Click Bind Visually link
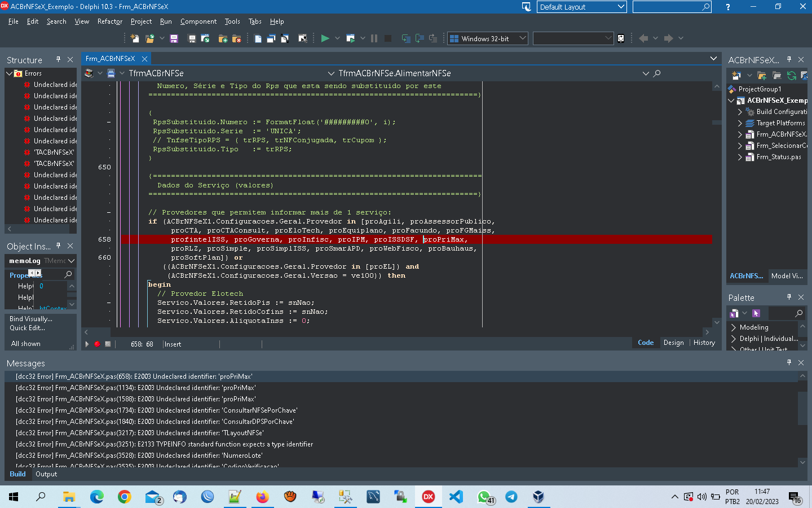812x508 pixels. pyautogui.click(x=30, y=319)
